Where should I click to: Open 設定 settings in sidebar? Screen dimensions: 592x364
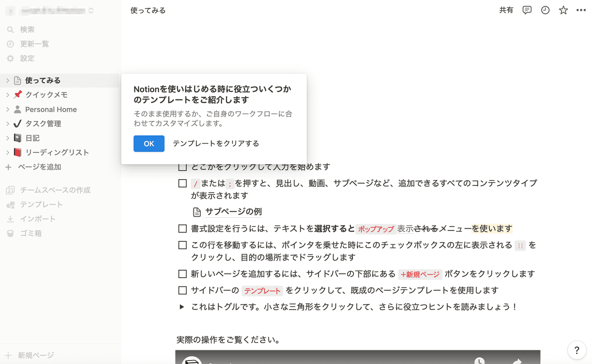click(27, 59)
